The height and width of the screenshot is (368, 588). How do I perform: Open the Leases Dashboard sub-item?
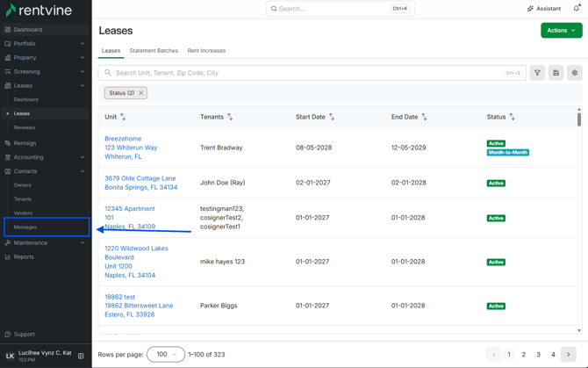25,99
